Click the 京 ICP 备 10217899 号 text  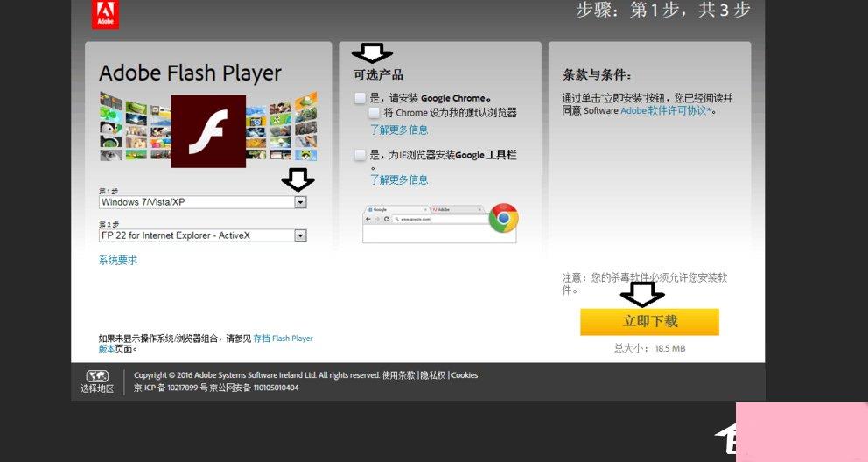pyautogui.click(x=171, y=388)
